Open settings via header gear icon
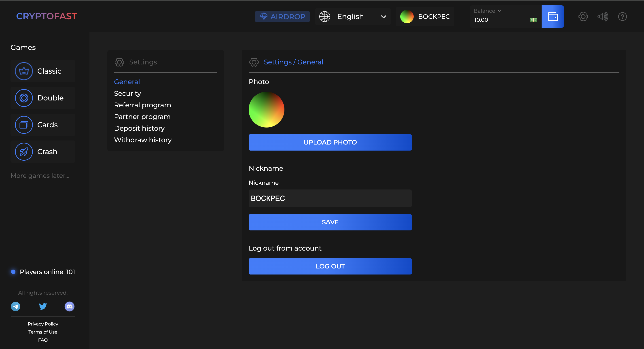The image size is (644, 349). tap(583, 17)
